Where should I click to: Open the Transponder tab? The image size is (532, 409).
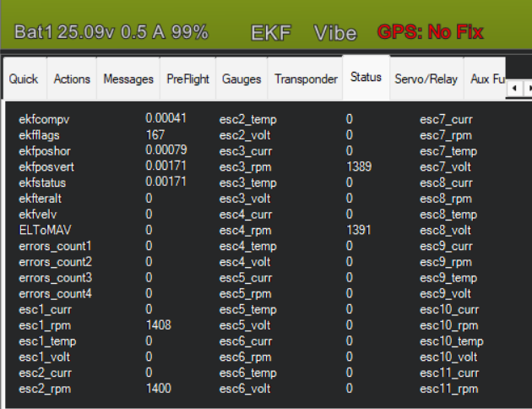click(305, 79)
